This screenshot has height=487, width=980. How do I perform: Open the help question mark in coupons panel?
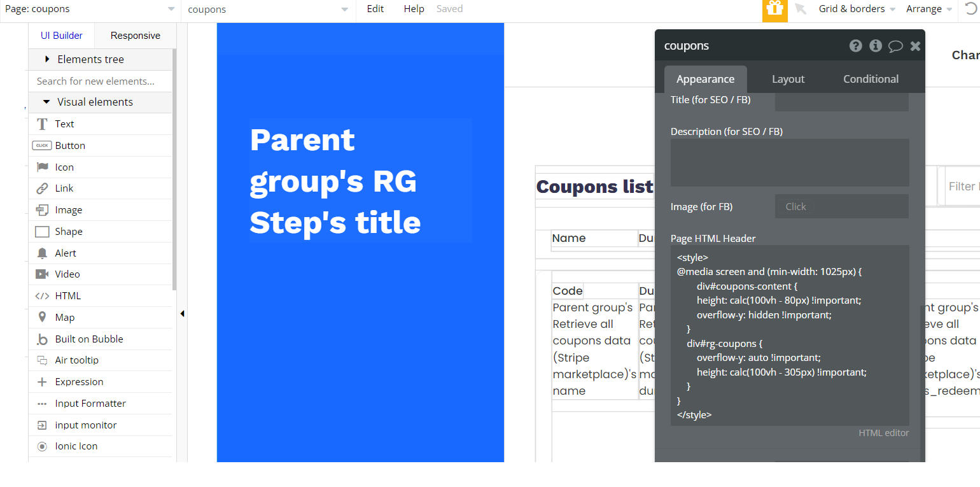[x=856, y=46]
